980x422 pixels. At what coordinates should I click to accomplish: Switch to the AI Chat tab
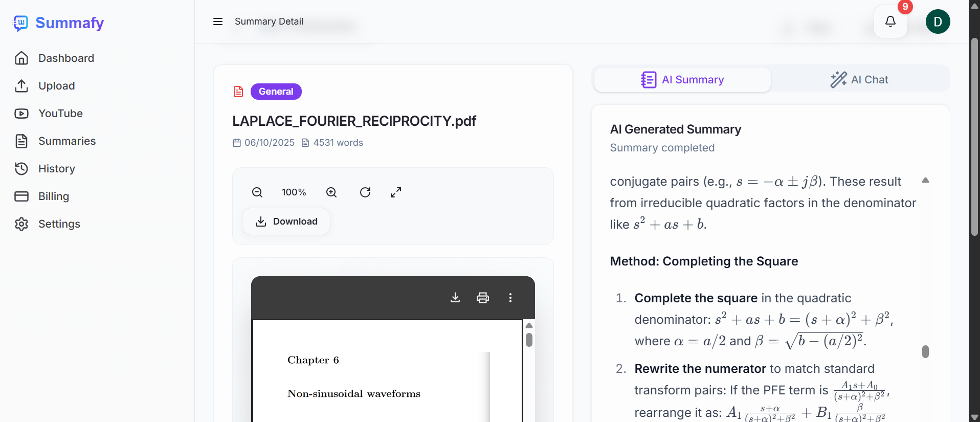pos(860,80)
